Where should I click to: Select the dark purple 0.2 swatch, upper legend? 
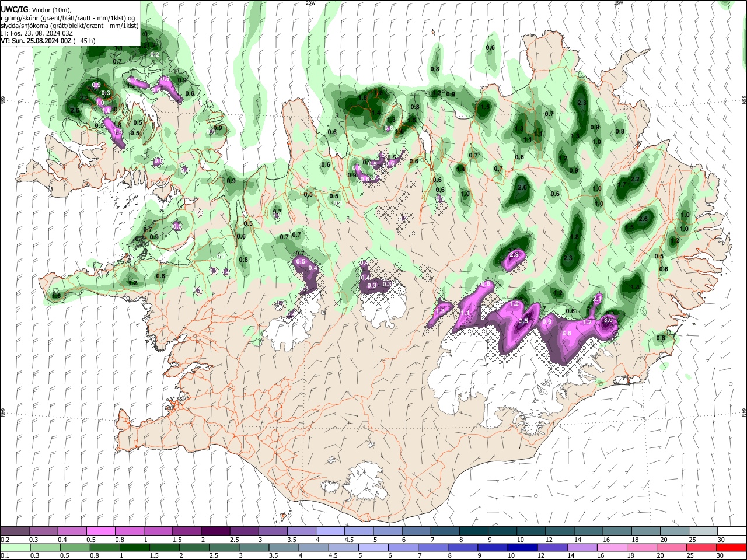pos(15,531)
